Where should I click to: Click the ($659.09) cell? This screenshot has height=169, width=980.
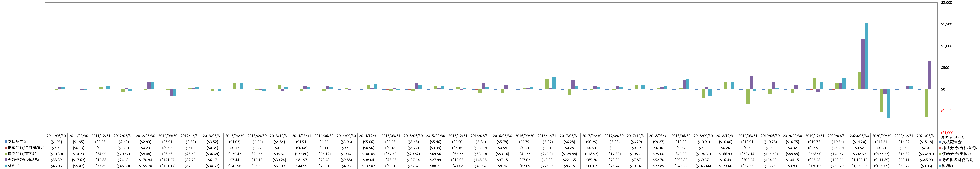click(882, 166)
